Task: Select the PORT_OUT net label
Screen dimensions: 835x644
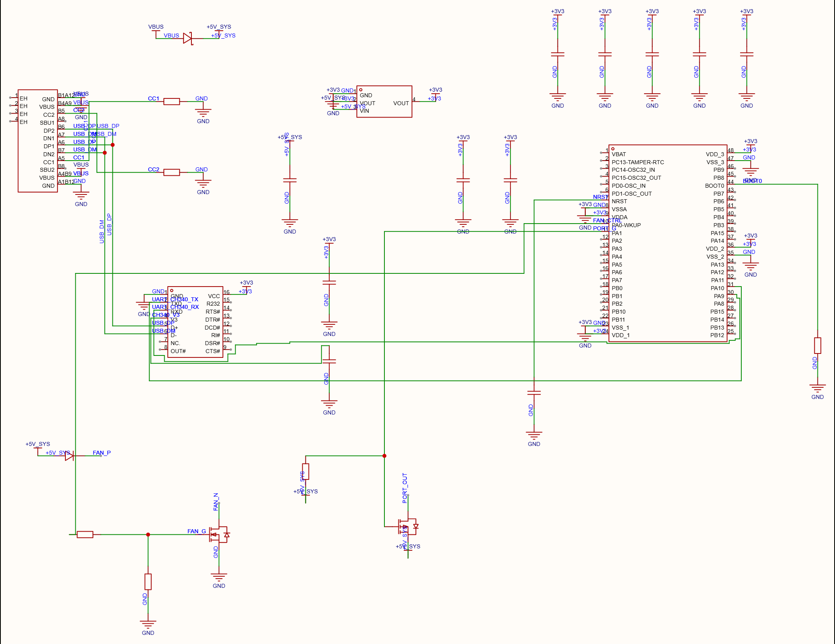Action: [405, 488]
